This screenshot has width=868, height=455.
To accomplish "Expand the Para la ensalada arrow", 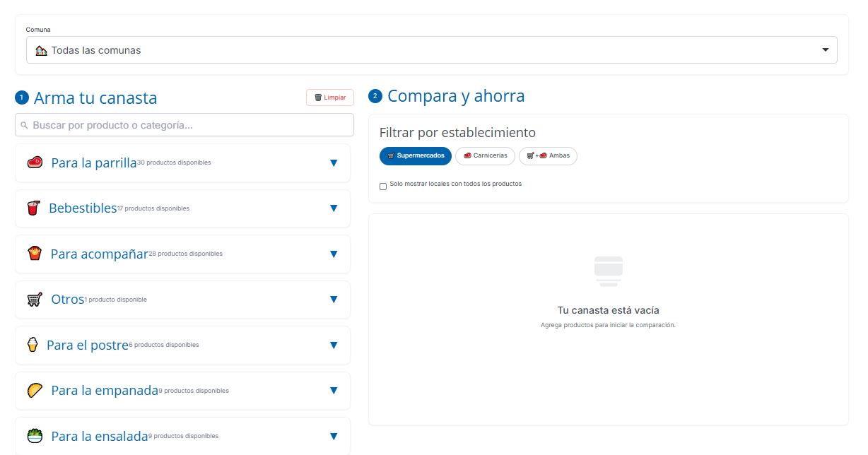I will click(334, 436).
